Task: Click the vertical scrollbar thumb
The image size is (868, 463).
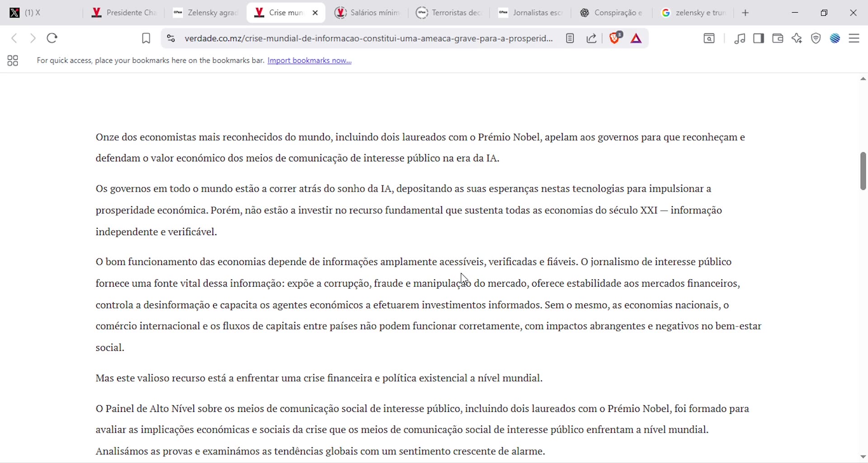Action: pos(863,171)
